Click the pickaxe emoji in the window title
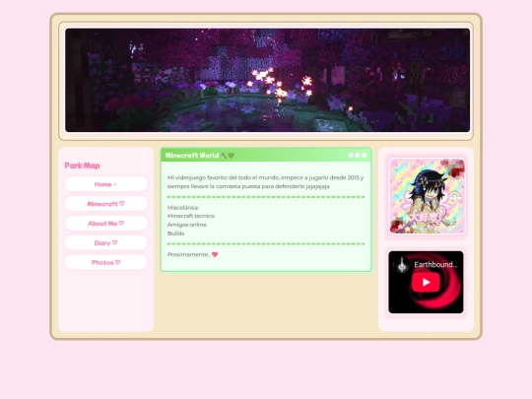Viewport: 532px width, 399px height. (224, 156)
